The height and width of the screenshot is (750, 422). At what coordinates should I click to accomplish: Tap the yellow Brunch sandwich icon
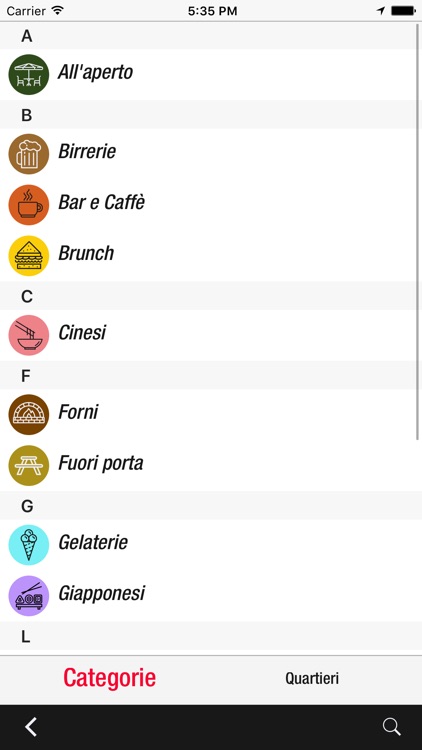pyautogui.click(x=29, y=256)
